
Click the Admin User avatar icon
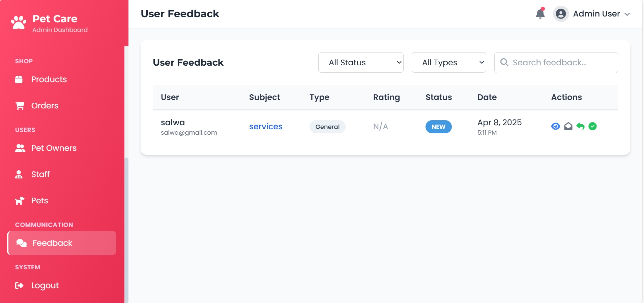pyautogui.click(x=561, y=14)
